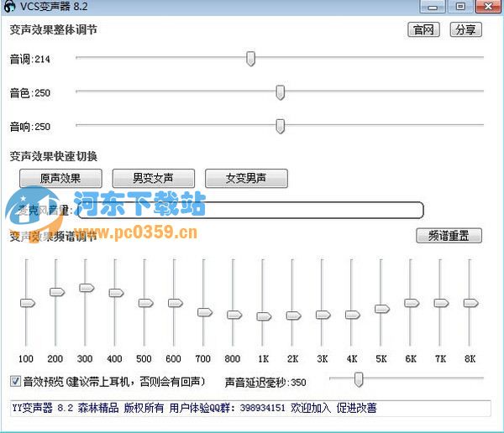Click the 声音延迟毫秒:350 label

[265, 383]
